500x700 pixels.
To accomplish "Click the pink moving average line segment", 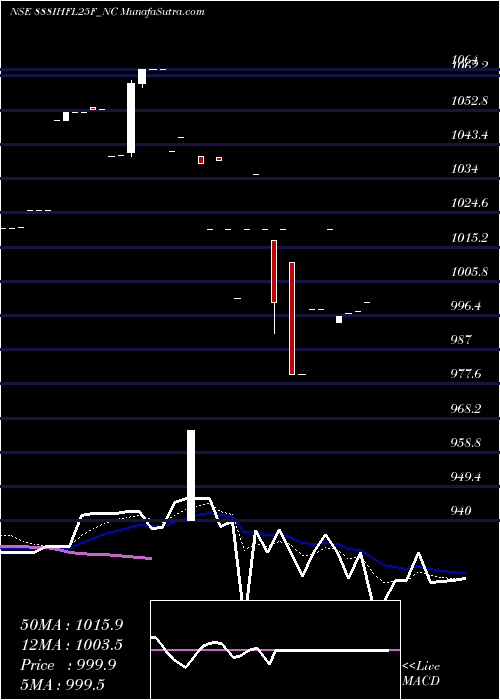I will click(x=76, y=552).
